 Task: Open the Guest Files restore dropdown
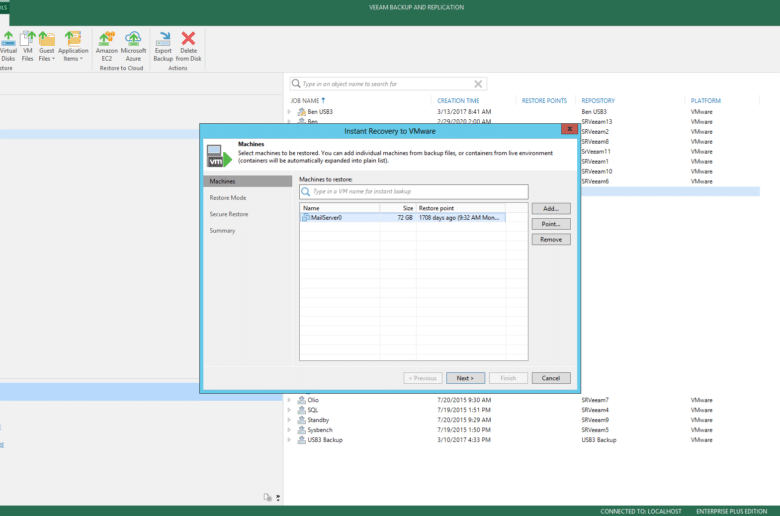click(46, 46)
